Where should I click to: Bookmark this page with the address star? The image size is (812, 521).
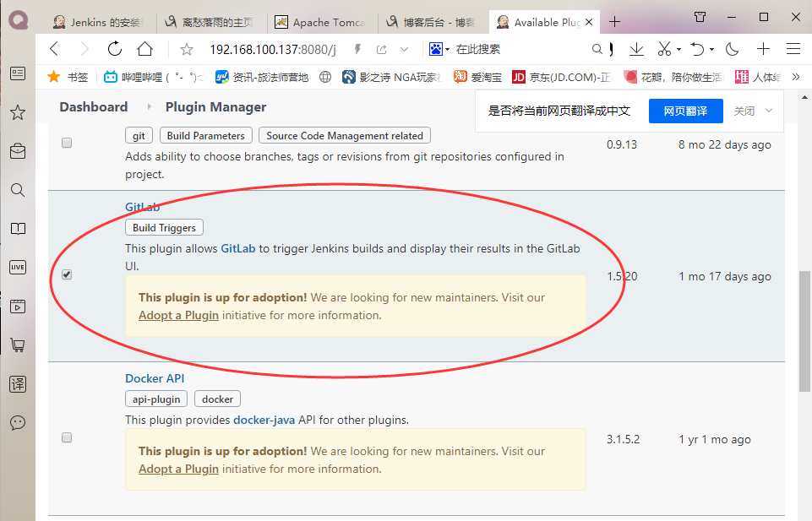click(187, 50)
